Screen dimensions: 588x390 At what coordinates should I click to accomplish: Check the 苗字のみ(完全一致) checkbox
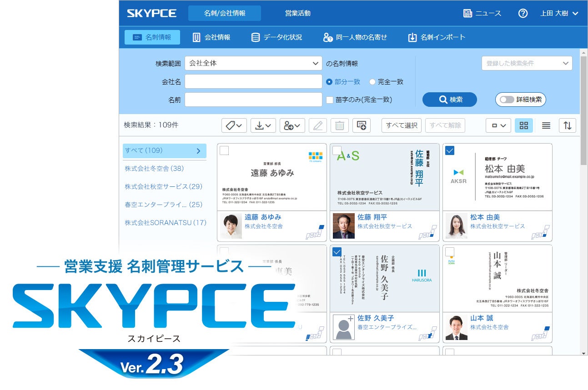pyautogui.click(x=330, y=100)
